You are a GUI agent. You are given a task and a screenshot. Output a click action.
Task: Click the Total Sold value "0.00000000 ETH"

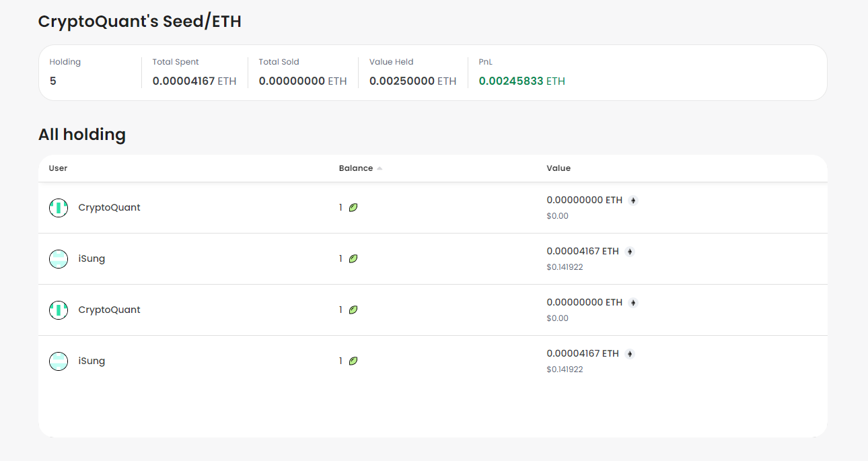[x=303, y=81]
